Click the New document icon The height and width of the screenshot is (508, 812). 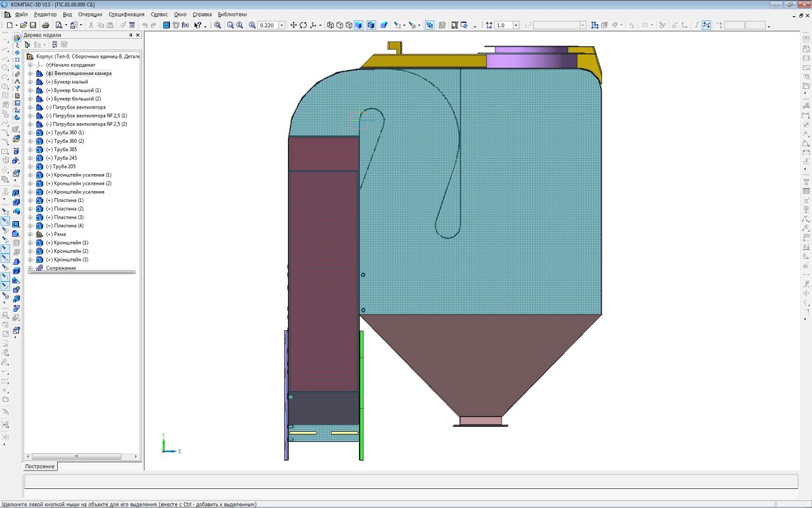(10, 25)
